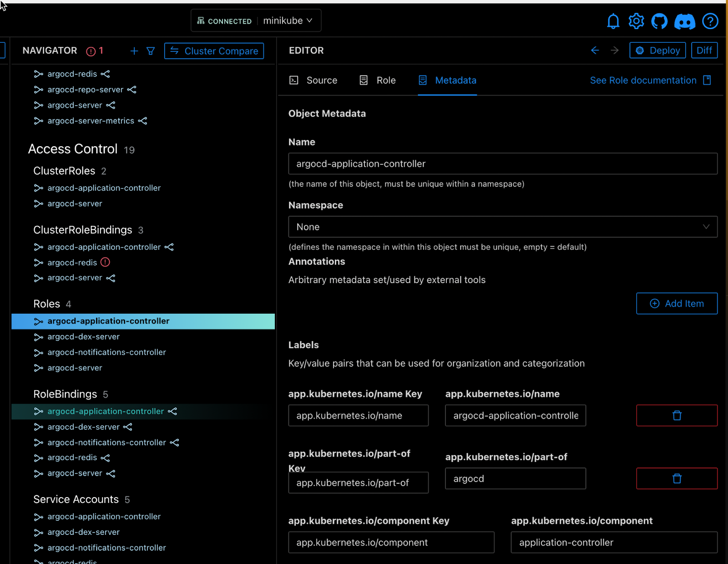
Task: Click the Access Control section heading
Action: (73, 149)
